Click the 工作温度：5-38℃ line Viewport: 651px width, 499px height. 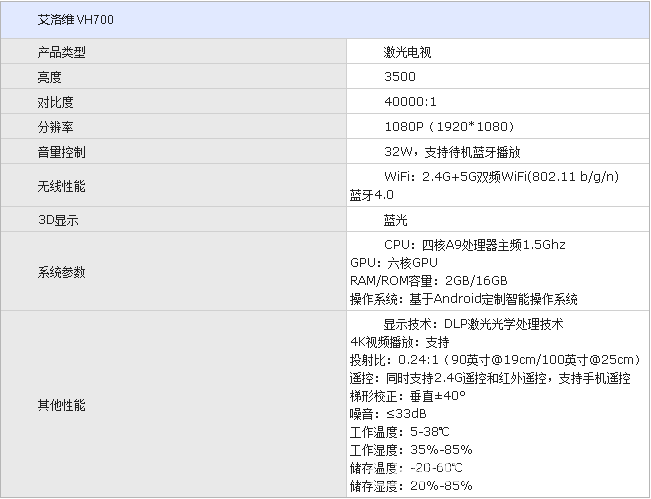point(399,432)
